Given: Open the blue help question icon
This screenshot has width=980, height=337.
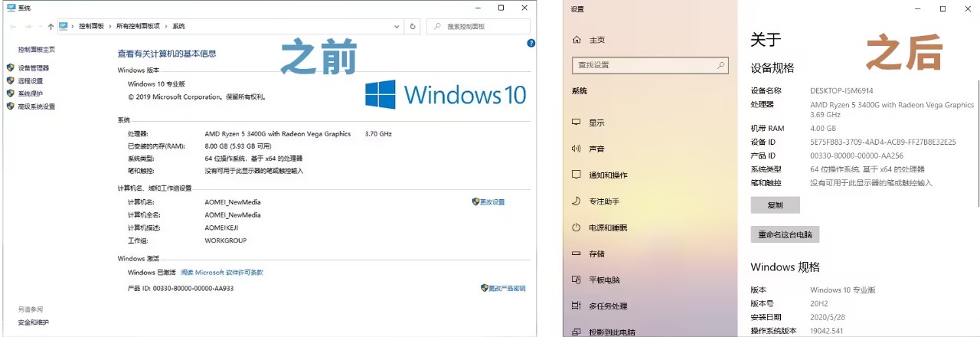Looking at the screenshot, I should tap(531, 44).
